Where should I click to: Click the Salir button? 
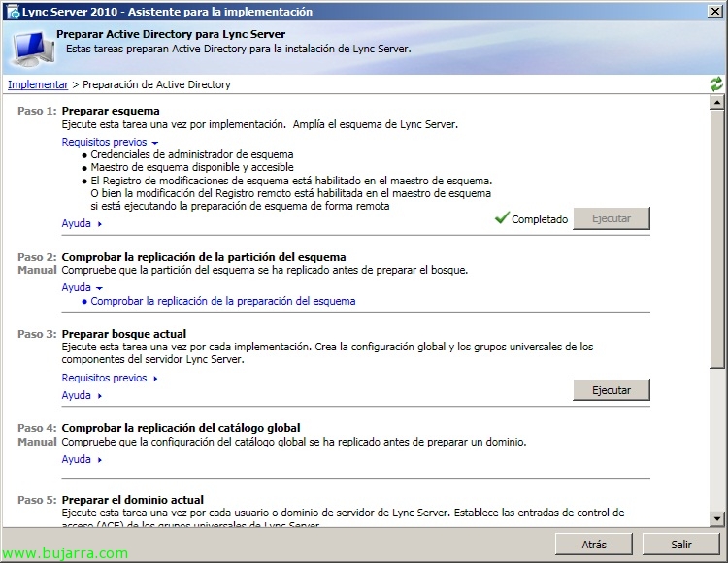pos(681,544)
